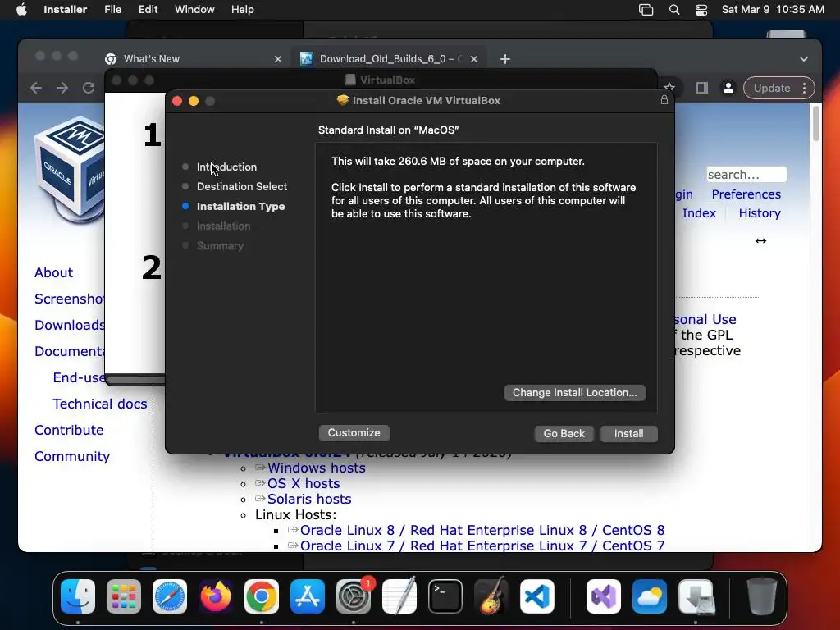Open the Window menu
Viewport: 840px width, 630px height.
point(194,10)
